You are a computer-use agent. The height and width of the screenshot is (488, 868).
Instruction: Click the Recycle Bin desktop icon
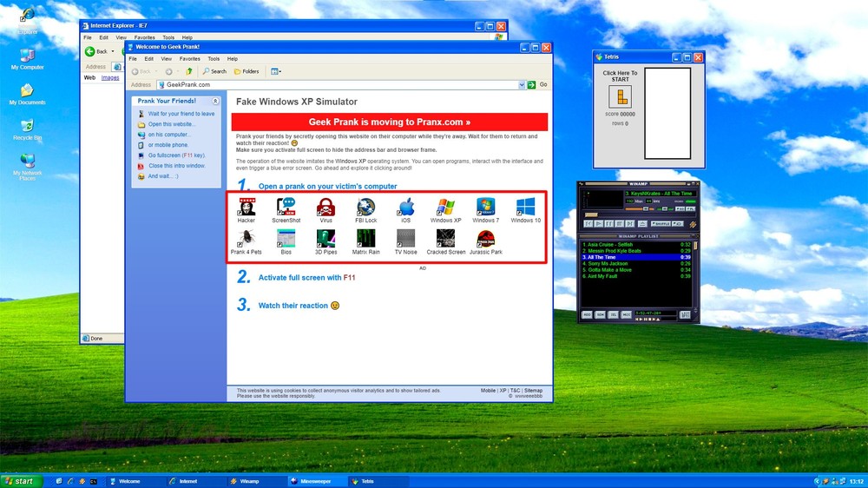click(x=27, y=129)
